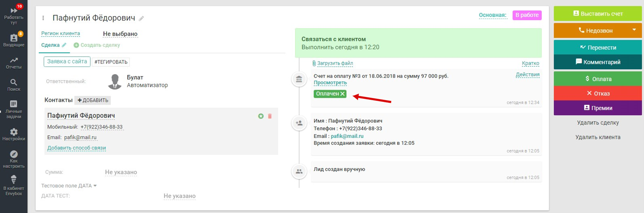Screen dimensions: 644x213
Task: Click Удалить сделку
Action: 598,123
